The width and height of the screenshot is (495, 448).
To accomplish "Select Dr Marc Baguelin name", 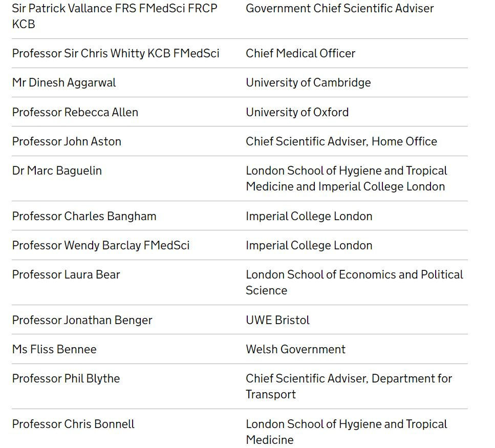I will tap(57, 171).
